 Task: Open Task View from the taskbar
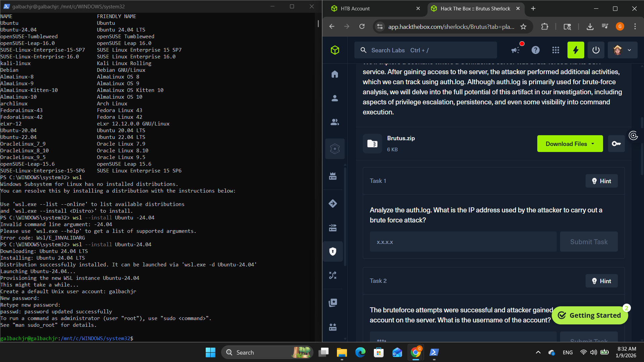pyautogui.click(x=324, y=352)
